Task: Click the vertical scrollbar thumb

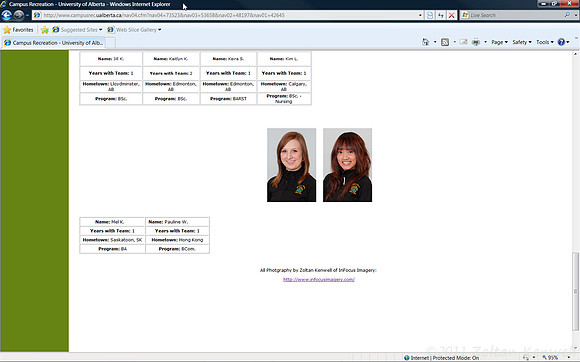Action: click(x=575, y=291)
